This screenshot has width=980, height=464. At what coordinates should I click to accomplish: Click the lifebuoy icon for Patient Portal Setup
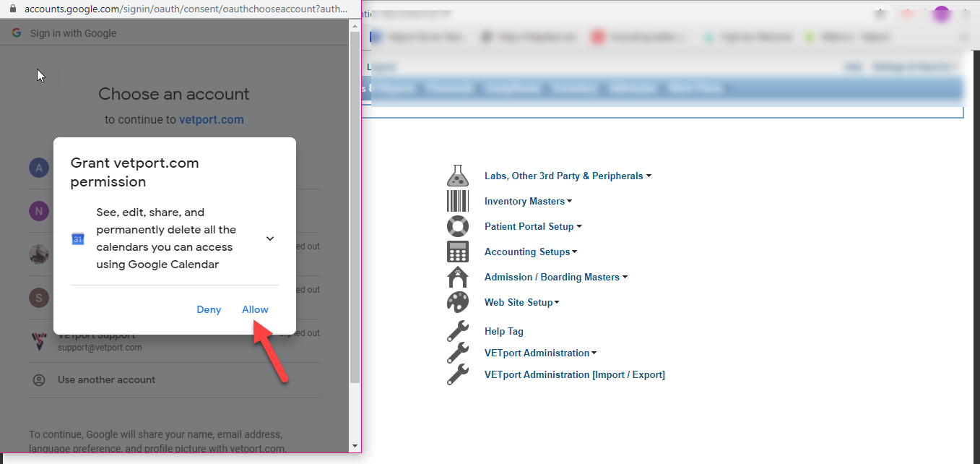click(458, 226)
